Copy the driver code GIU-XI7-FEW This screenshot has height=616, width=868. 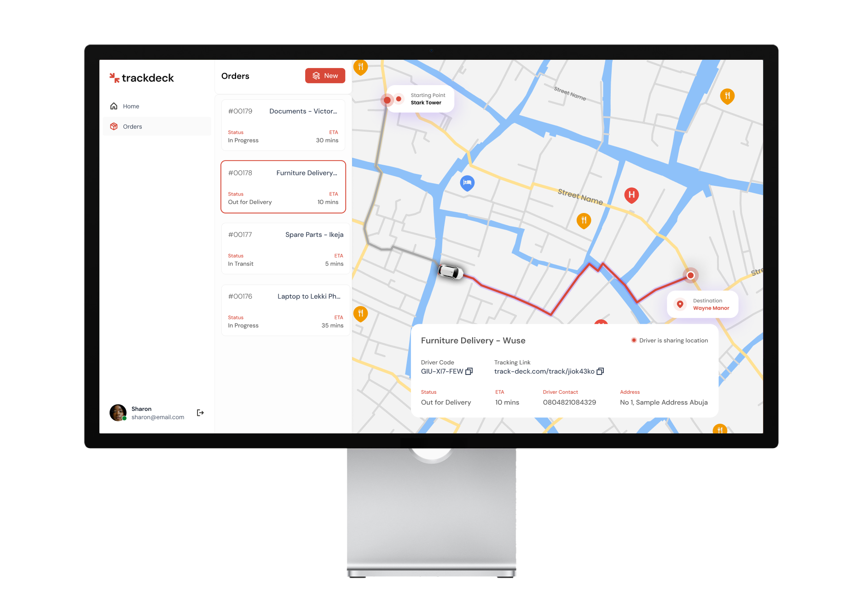coord(469,371)
